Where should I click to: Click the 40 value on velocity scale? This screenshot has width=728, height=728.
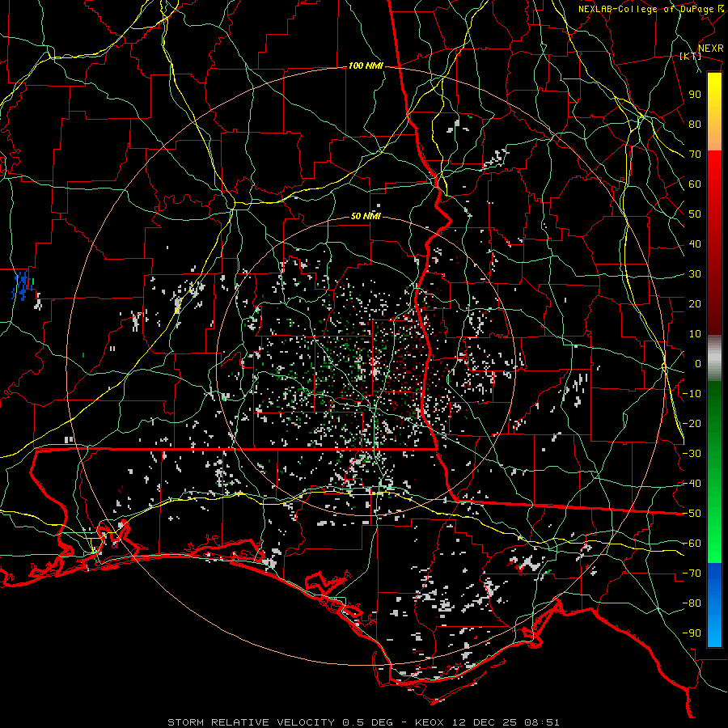click(x=695, y=243)
